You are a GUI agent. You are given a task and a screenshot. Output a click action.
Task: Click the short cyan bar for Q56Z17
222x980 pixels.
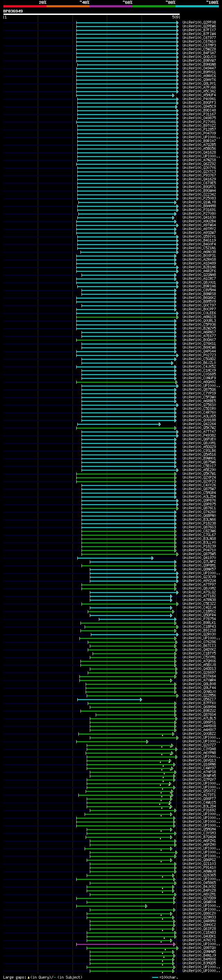(109, 699)
